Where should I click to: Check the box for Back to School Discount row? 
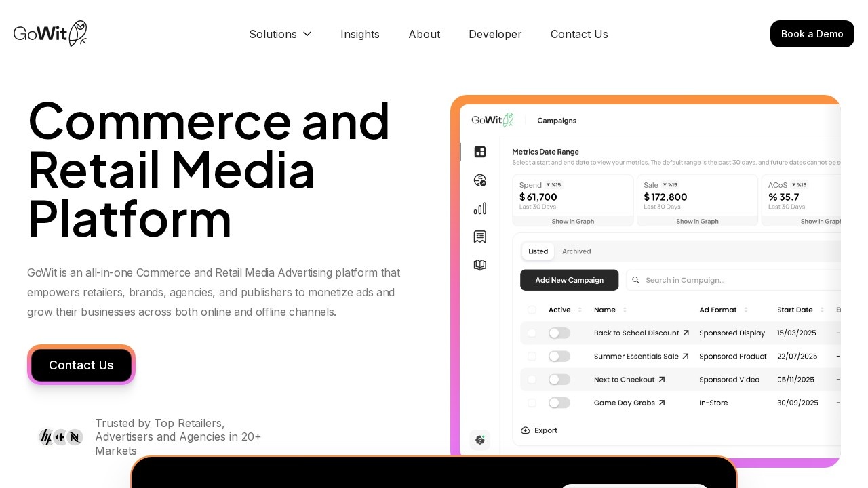(x=532, y=333)
